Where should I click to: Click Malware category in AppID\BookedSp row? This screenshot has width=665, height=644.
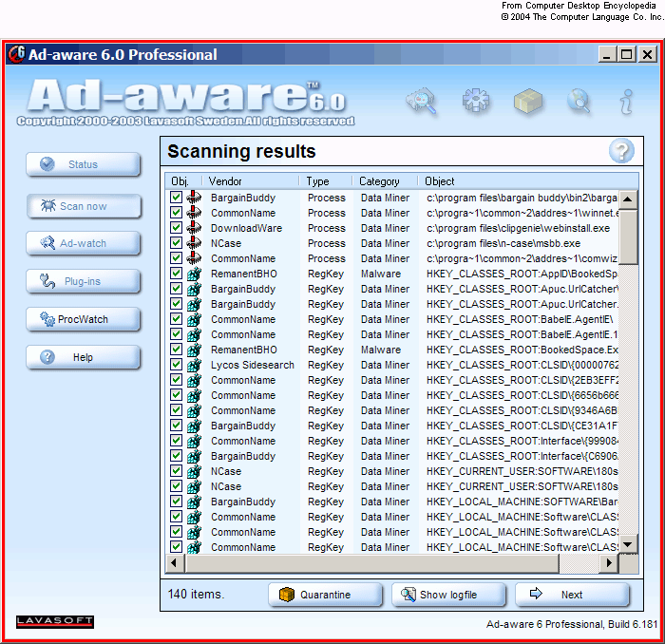(x=380, y=274)
